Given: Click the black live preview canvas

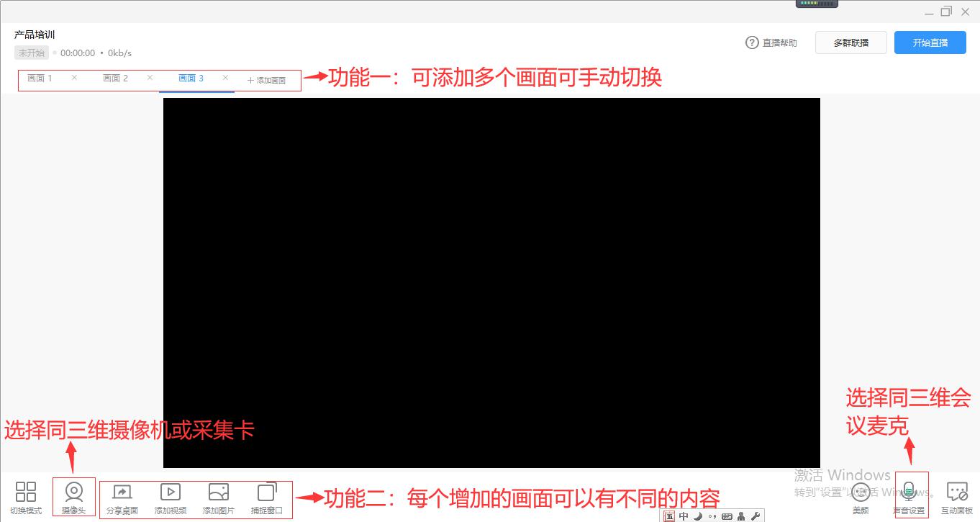Looking at the screenshot, I should pos(491,283).
